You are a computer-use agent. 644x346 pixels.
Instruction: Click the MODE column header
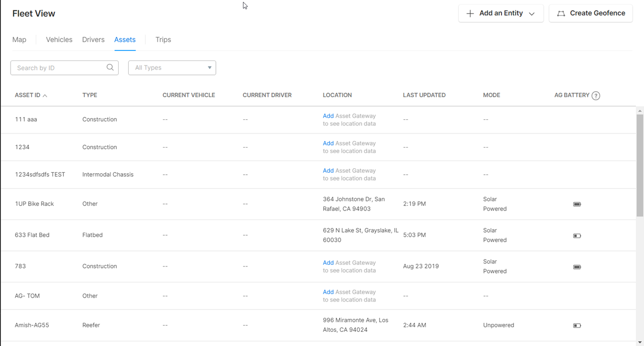[492, 95]
